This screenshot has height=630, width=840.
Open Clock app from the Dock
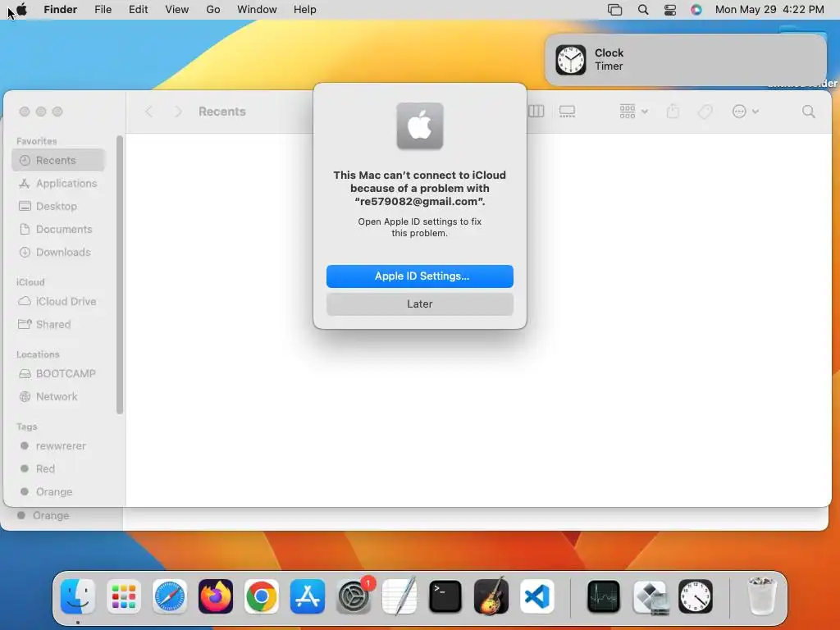pos(696,596)
